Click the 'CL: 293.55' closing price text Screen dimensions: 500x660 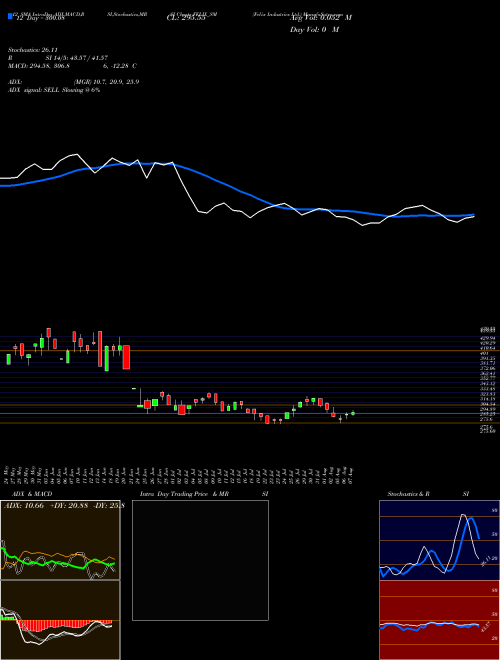[x=186, y=18]
